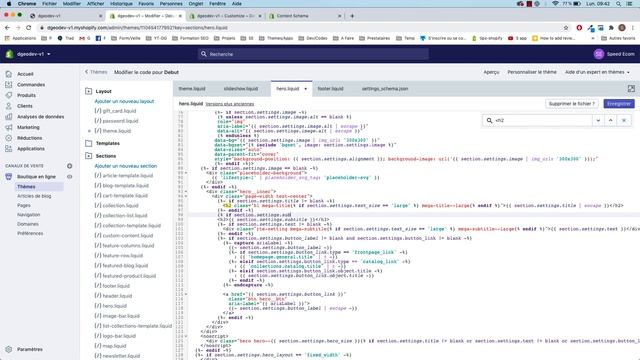Viewport: 640px width, 360px height.
Task: Open Réductions in the sidebar
Action: [29, 138]
